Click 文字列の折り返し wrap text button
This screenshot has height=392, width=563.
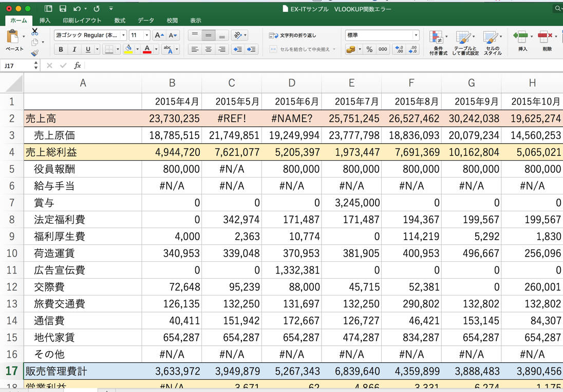[293, 35]
